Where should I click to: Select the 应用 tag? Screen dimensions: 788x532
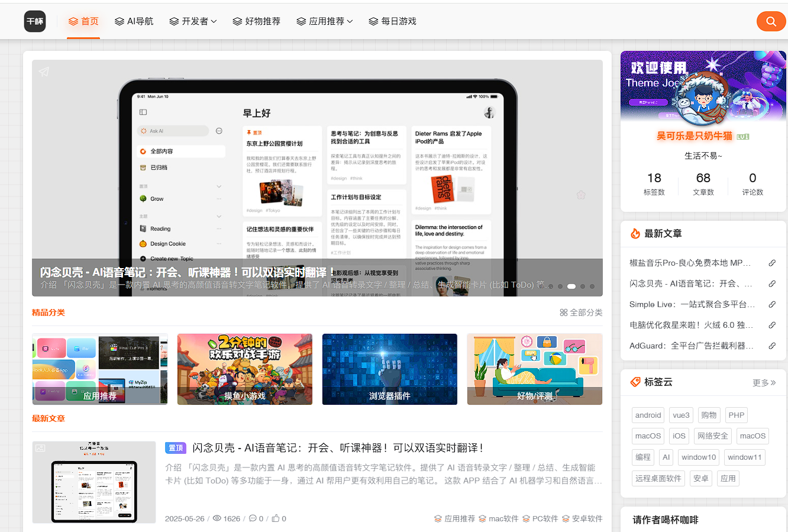tap(728, 479)
